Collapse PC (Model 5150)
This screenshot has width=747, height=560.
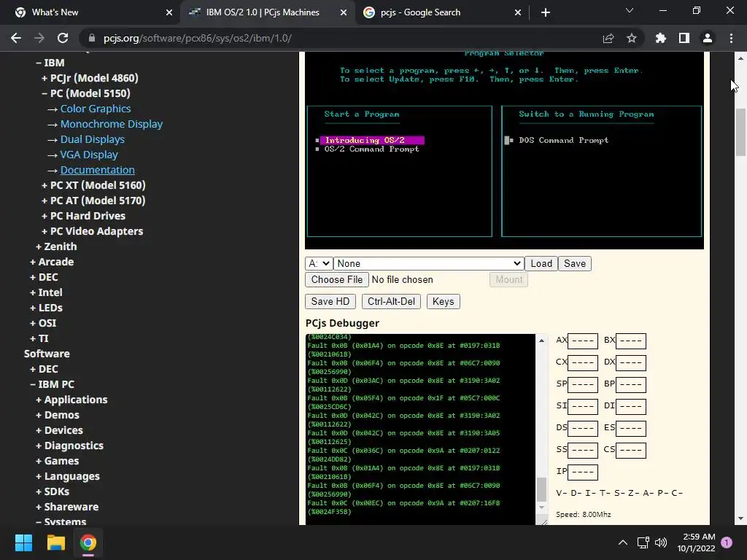click(86, 93)
